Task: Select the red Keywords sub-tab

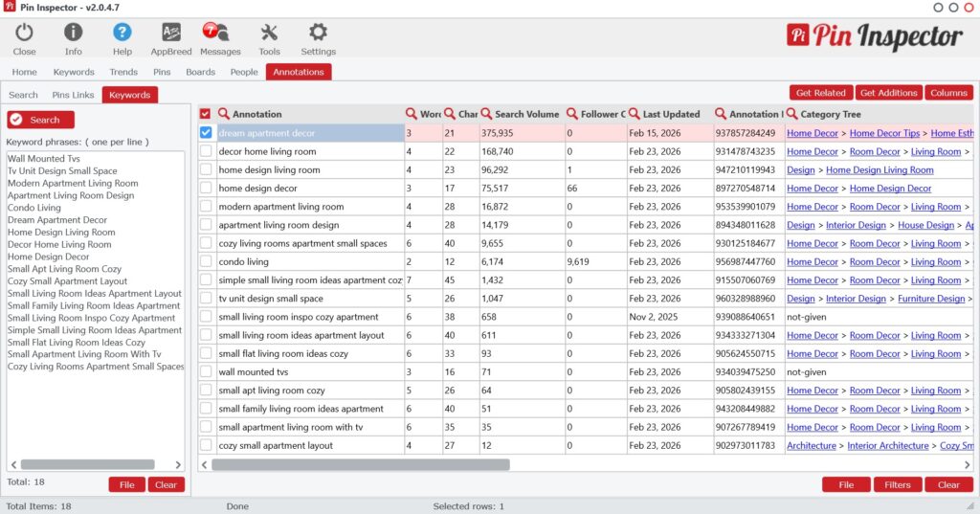Action: [130, 95]
